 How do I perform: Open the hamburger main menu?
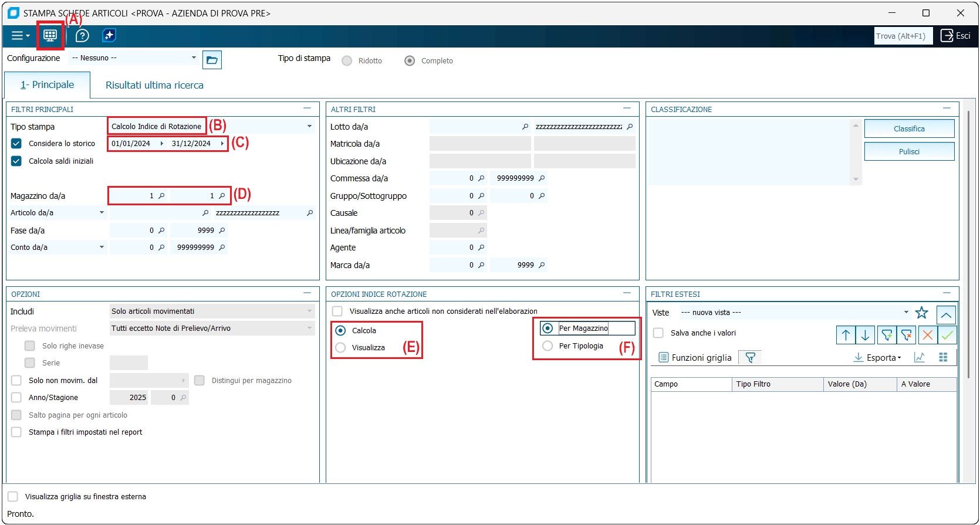20,36
